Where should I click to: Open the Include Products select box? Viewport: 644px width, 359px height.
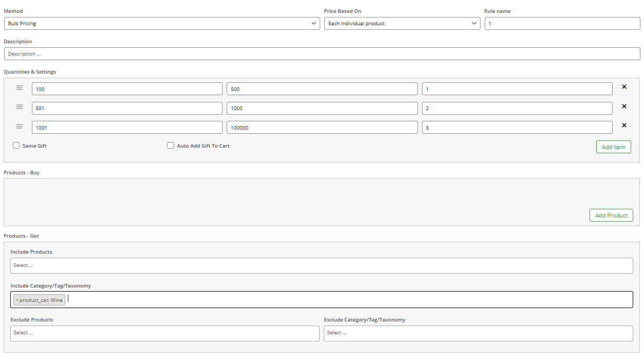tap(321, 266)
